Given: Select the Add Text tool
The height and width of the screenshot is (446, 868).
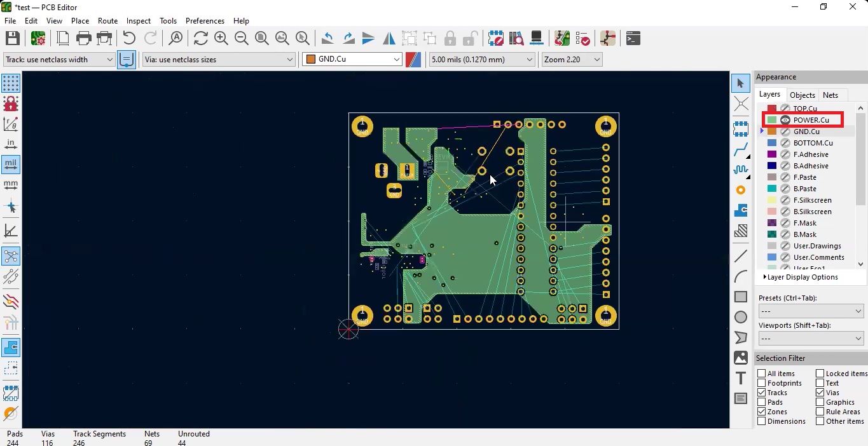Looking at the screenshot, I should pos(741,378).
